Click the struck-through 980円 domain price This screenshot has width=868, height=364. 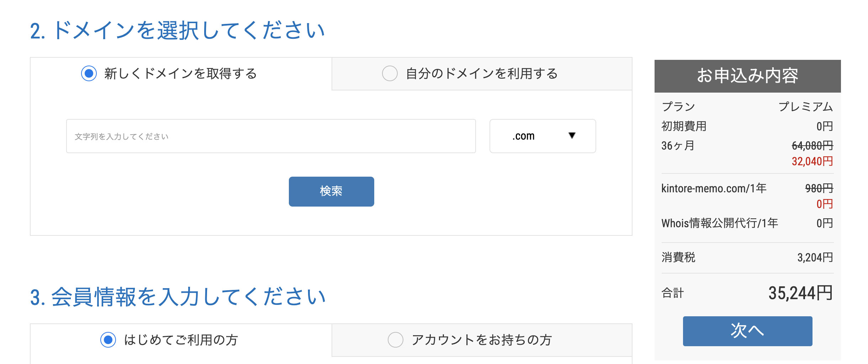(819, 188)
